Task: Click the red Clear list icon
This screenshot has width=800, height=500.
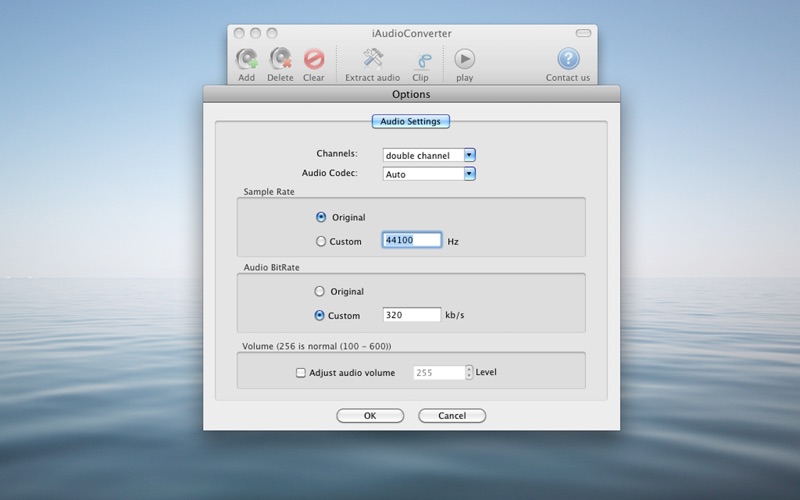Action: (314, 59)
